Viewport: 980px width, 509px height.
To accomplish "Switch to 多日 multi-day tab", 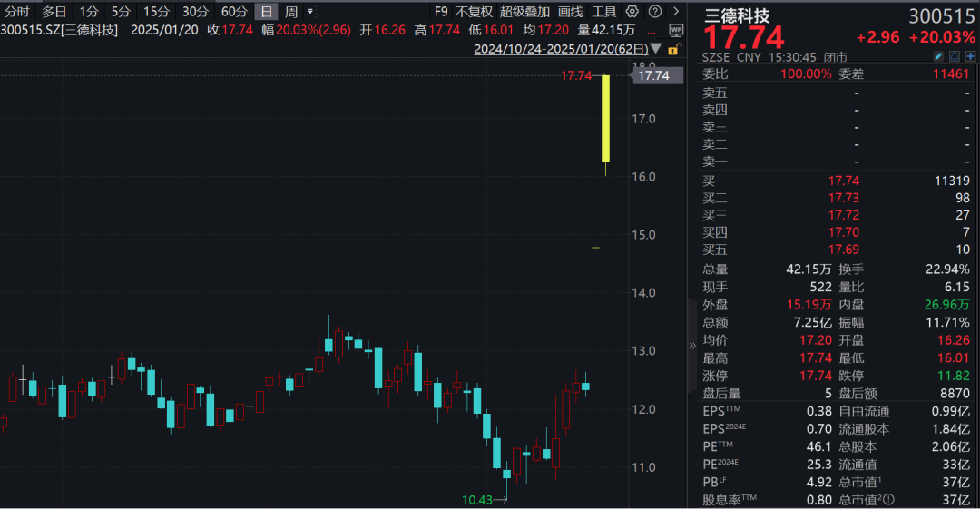I will tap(54, 11).
